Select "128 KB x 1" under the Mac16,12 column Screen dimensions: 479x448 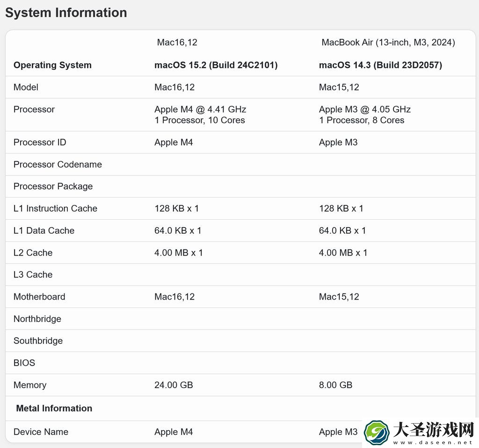tap(176, 208)
